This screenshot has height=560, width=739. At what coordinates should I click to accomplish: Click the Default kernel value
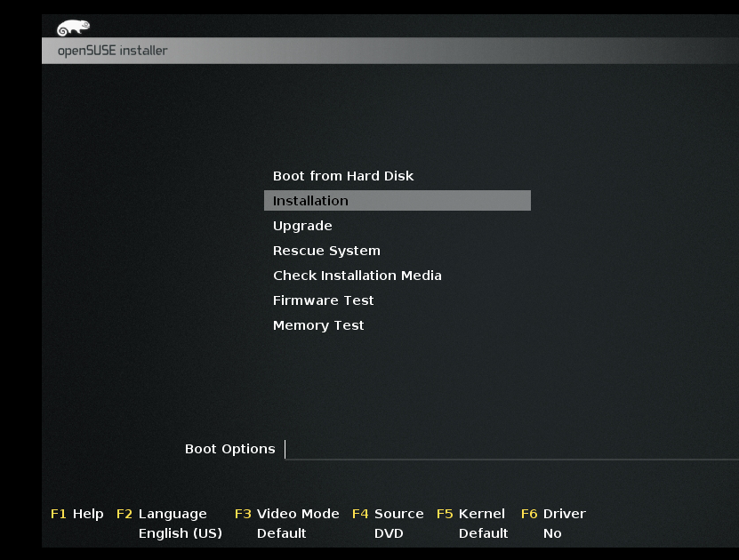pyautogui.click(x=484, y=533)
